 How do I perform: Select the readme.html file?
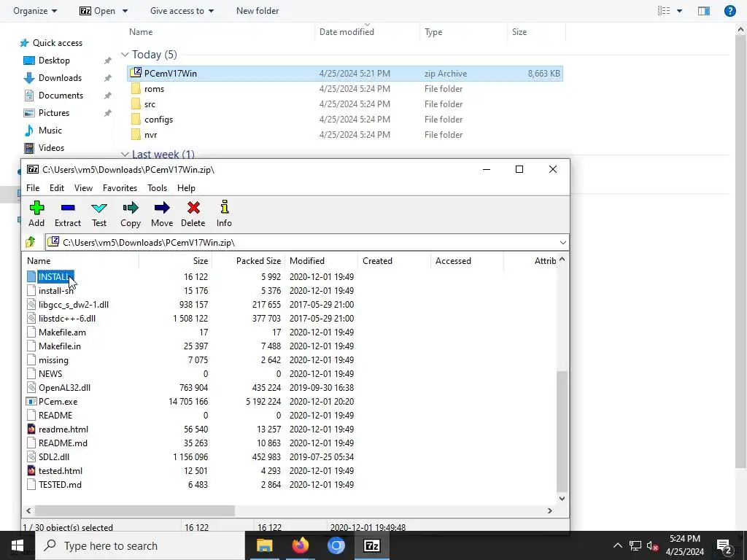63,429
